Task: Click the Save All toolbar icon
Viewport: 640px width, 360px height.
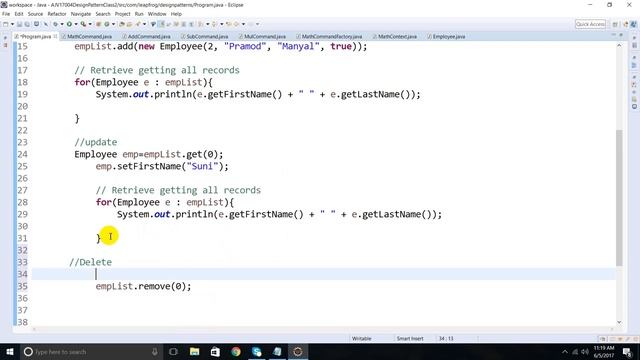Action: pyautogui.click(x=27, y=24)
